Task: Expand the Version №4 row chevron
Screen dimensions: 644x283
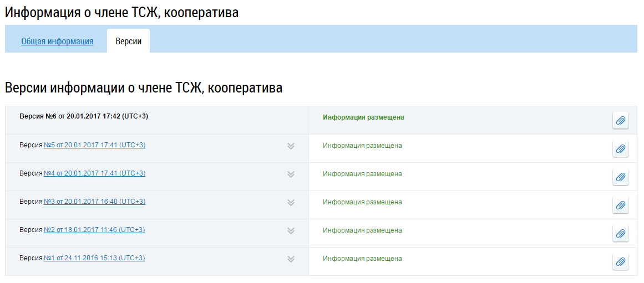Action: 291,174
